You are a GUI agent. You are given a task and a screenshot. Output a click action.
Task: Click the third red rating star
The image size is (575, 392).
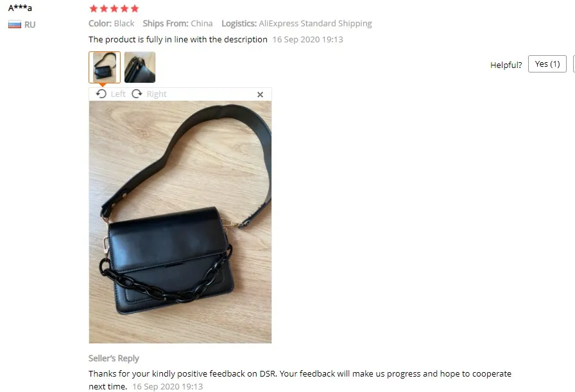(114, 8)
